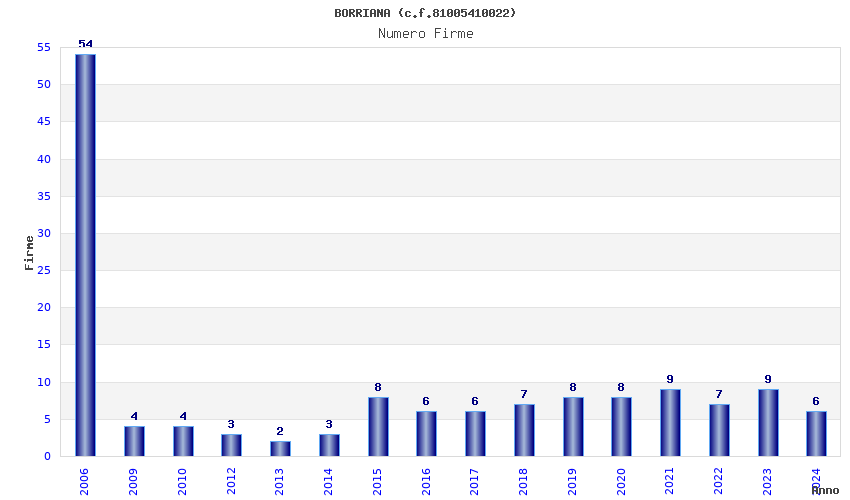
Task: Click the x-axis year label 2022
Action: coord(718,482)
